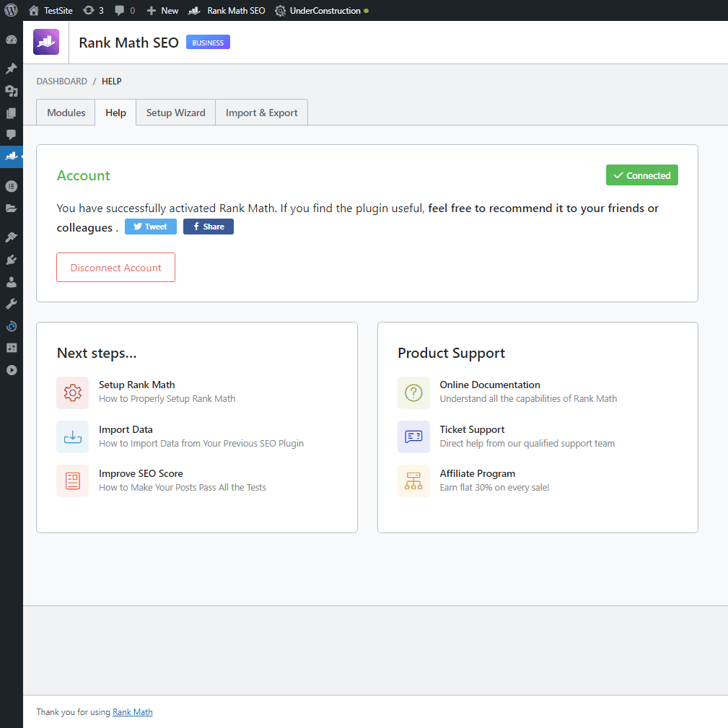Add New content from admin bar
Image resolution: width=728 pixels, height=728 pixels.
click(162, 10)
